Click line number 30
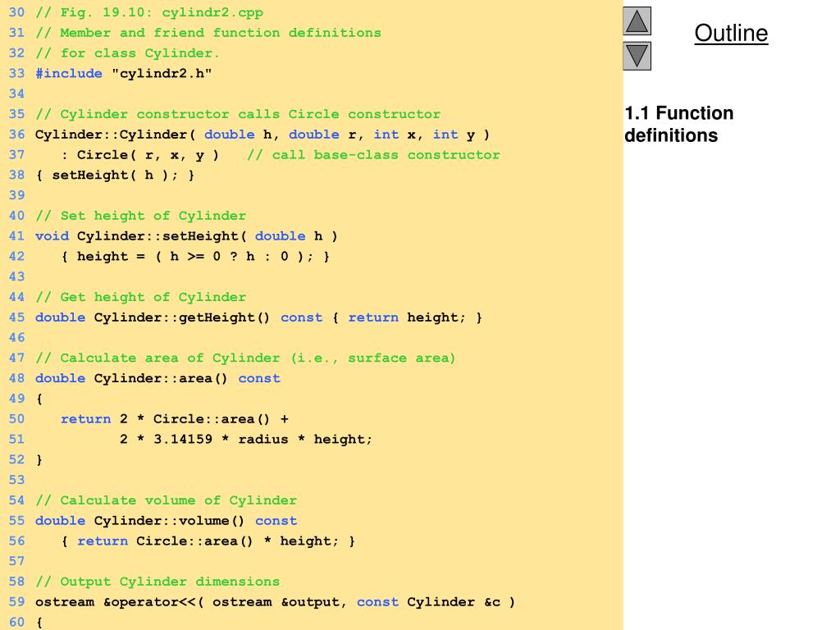This screenshot has width=840, height=630. tap(16, 12)
